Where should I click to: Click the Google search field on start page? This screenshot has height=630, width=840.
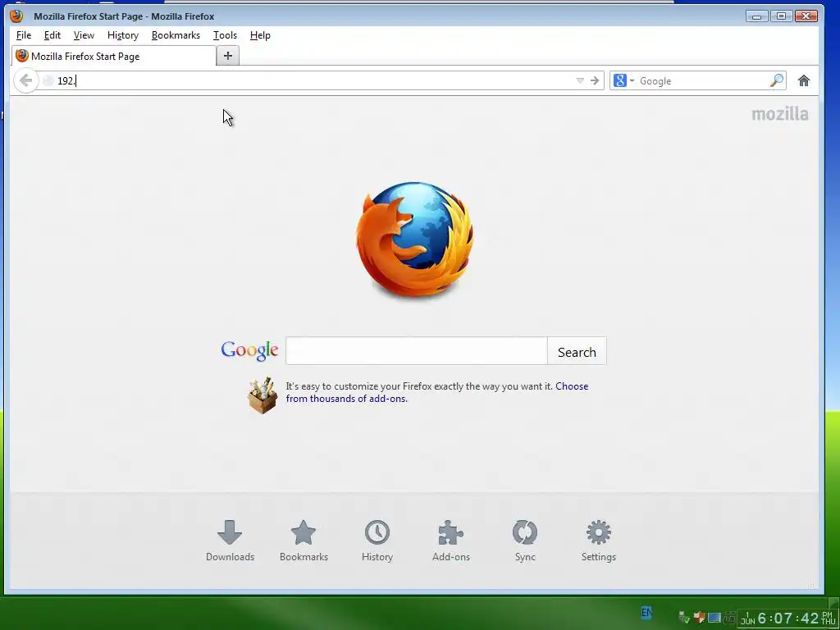[x=416, y=351]
